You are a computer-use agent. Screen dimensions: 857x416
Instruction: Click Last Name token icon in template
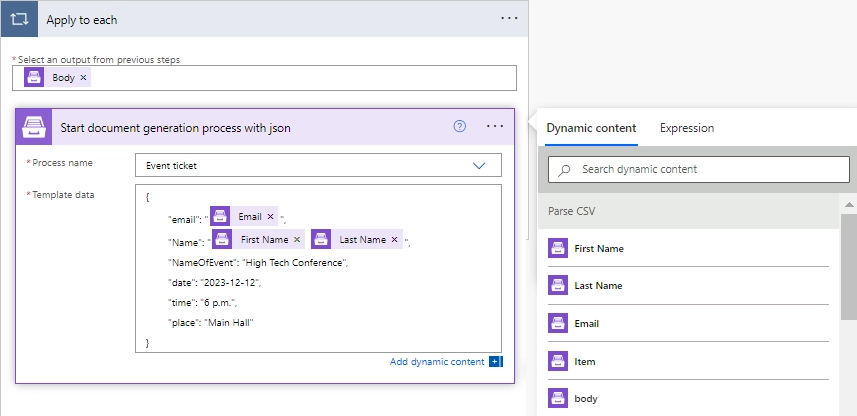point(321,239)
